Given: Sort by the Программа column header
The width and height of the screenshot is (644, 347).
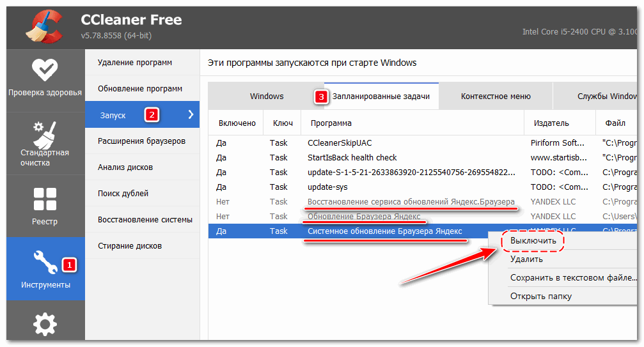Looking at the screenshot, I should click(x=331, y=123).
